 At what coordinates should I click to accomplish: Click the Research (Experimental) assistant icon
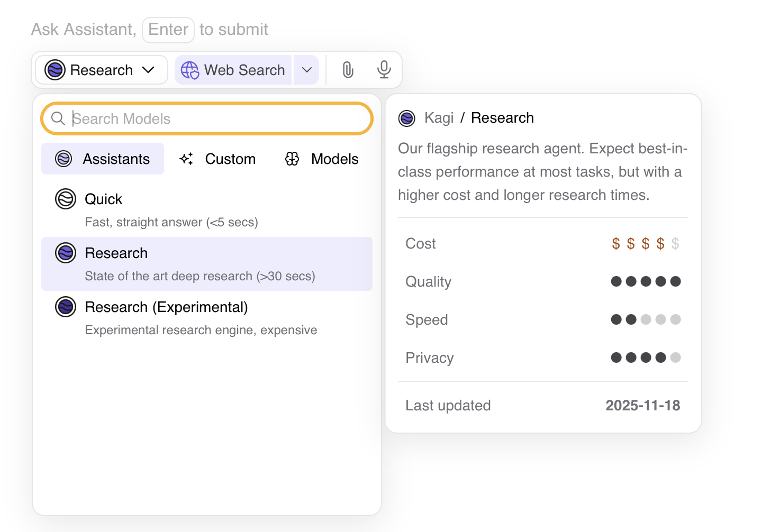tap(66, 307)
